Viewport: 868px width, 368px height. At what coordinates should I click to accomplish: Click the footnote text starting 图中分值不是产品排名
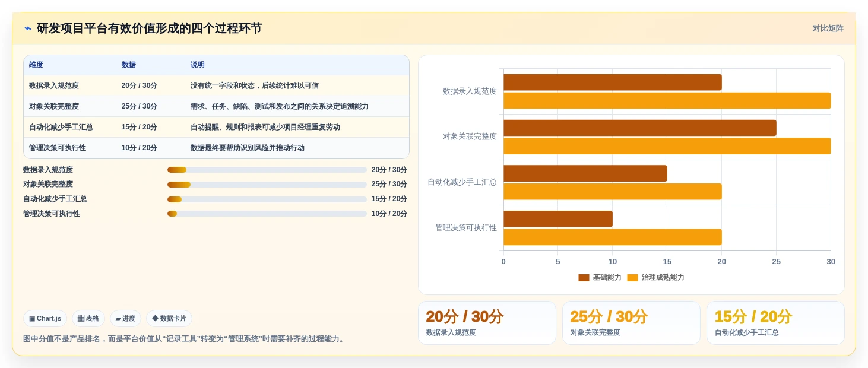[x=185, y=339]
